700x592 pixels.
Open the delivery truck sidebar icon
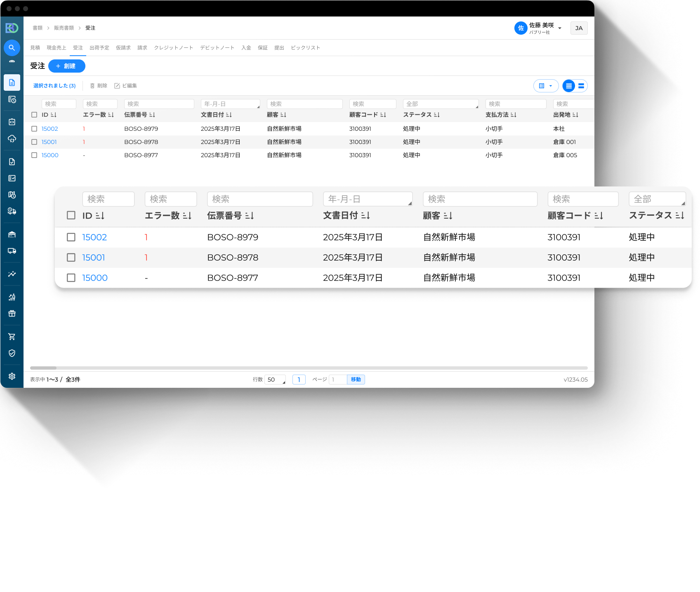coord(12,251)
